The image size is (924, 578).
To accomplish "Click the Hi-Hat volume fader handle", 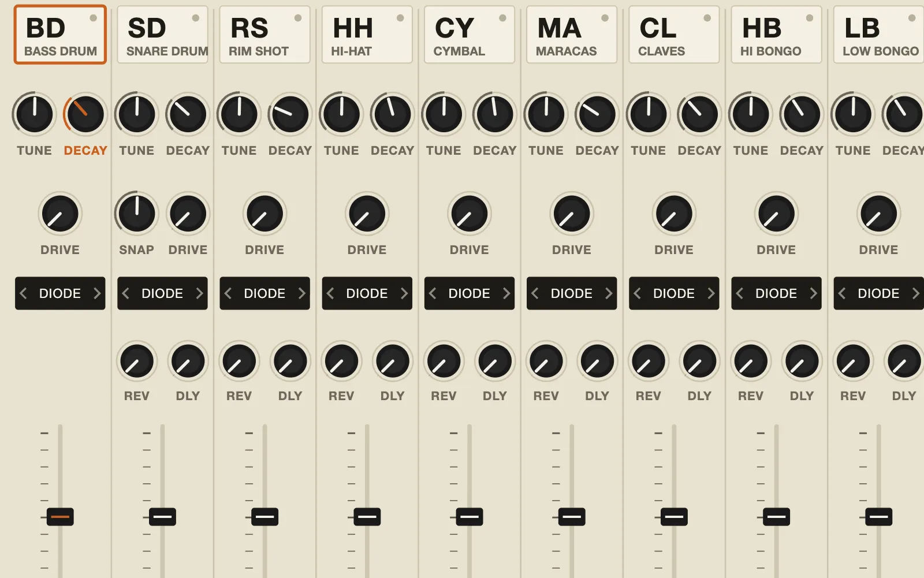I will pyautogui.click(x=367, y=517).
